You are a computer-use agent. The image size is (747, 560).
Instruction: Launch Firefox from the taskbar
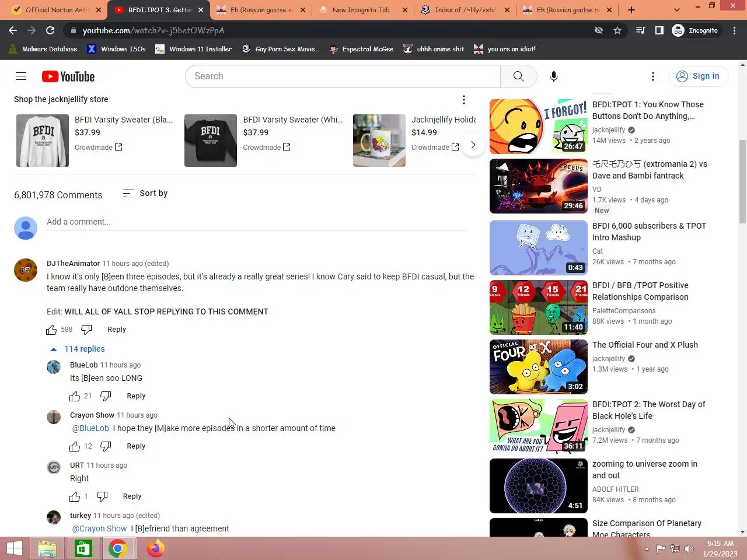pos(155,548)
